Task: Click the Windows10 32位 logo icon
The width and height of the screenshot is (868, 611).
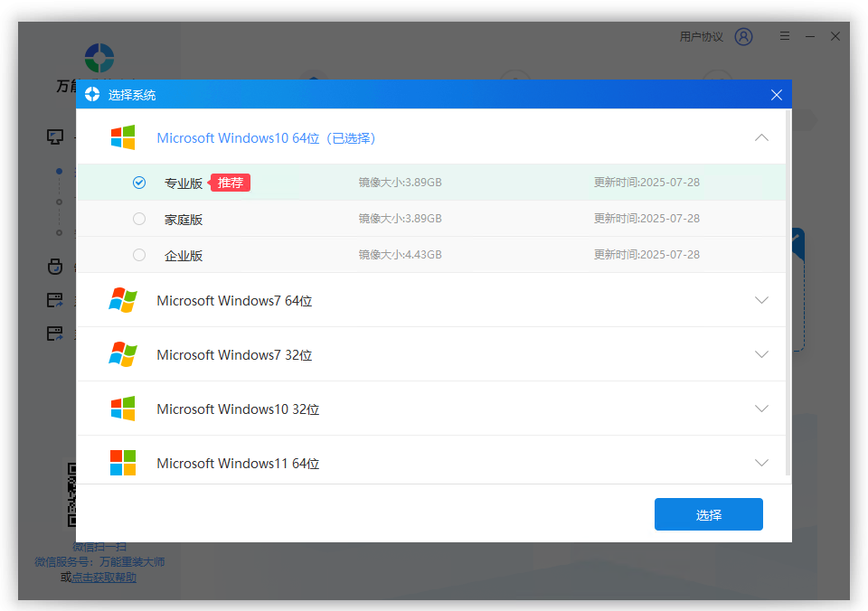Action: coord(123,409)
